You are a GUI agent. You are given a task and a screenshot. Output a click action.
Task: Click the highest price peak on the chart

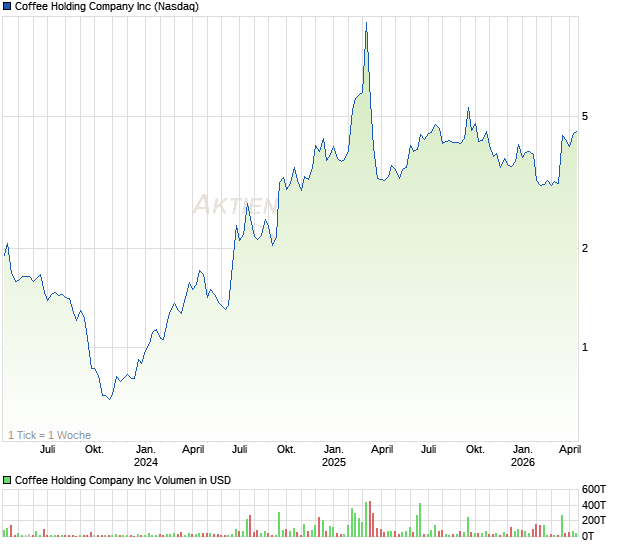click(x=367, y=23)
